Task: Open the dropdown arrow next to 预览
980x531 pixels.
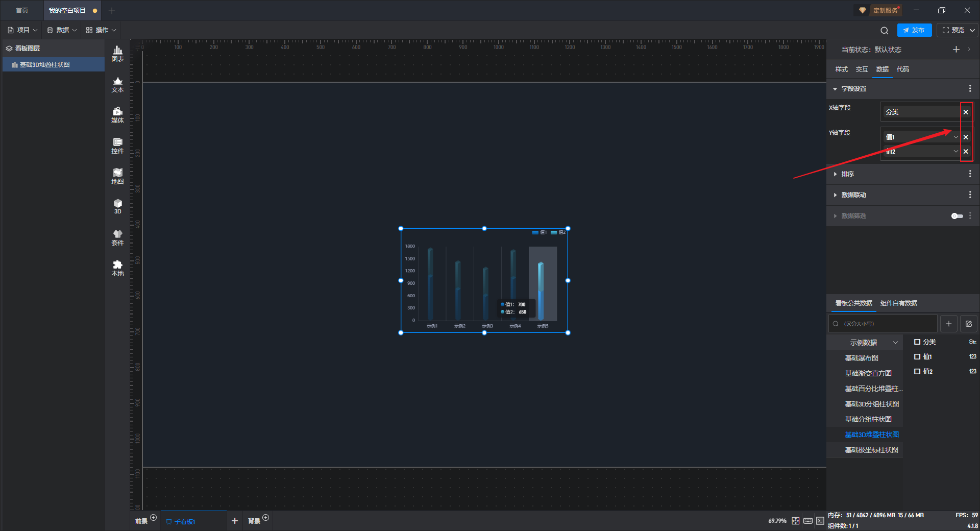Action: (972, 30)
